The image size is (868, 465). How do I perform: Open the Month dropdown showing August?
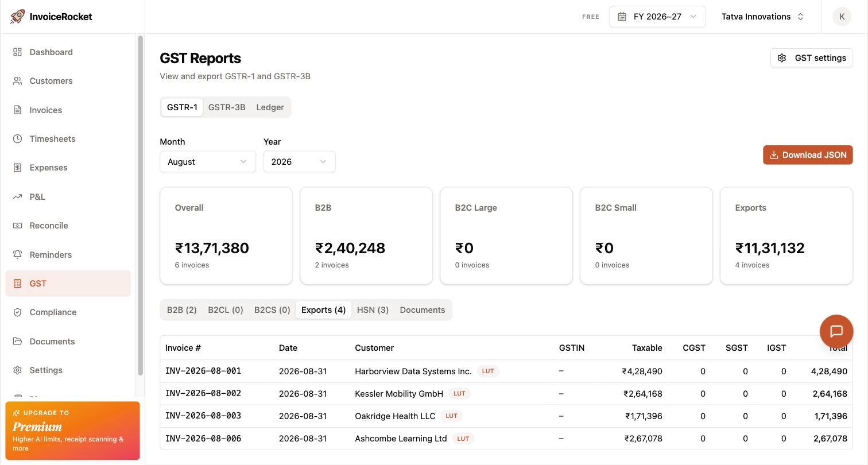(208, 162)
